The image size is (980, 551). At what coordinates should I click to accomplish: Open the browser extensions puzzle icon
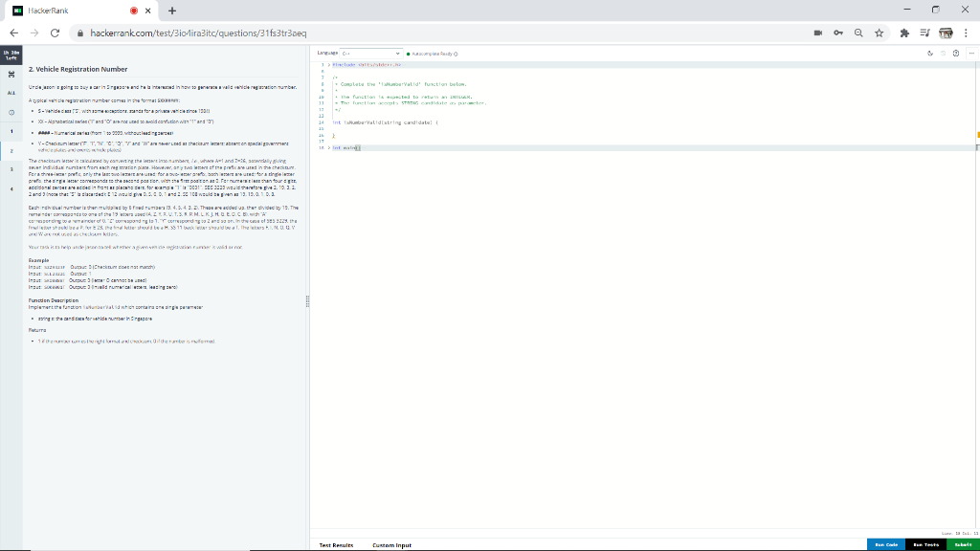click(x=903, y=33)
